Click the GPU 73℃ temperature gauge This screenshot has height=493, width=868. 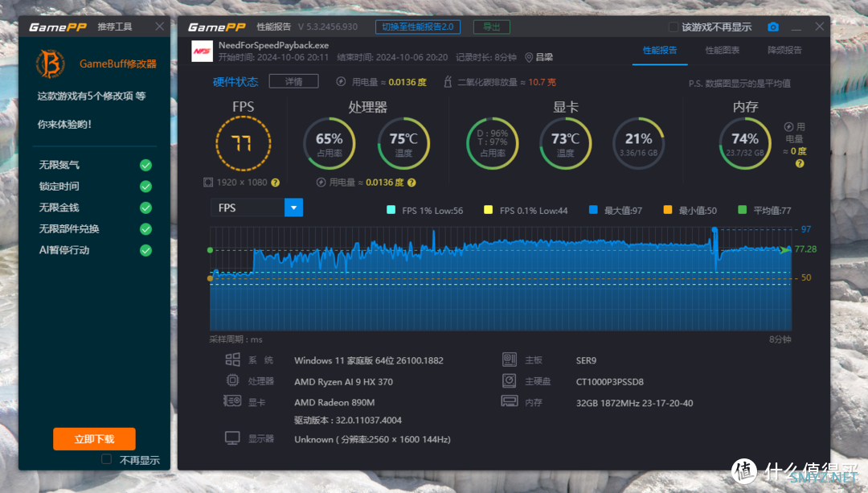click(565, 143)
